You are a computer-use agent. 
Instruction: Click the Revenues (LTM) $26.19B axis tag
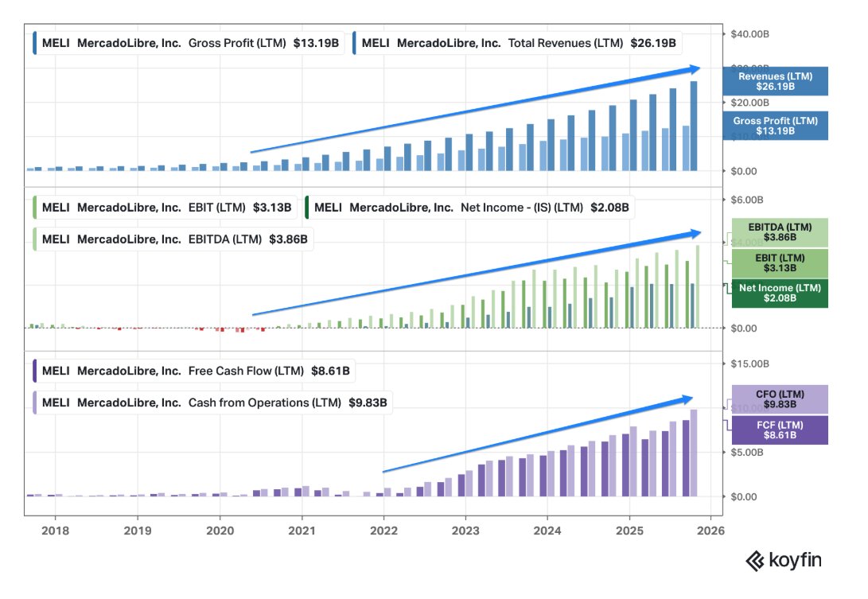(x=776, y=81)
